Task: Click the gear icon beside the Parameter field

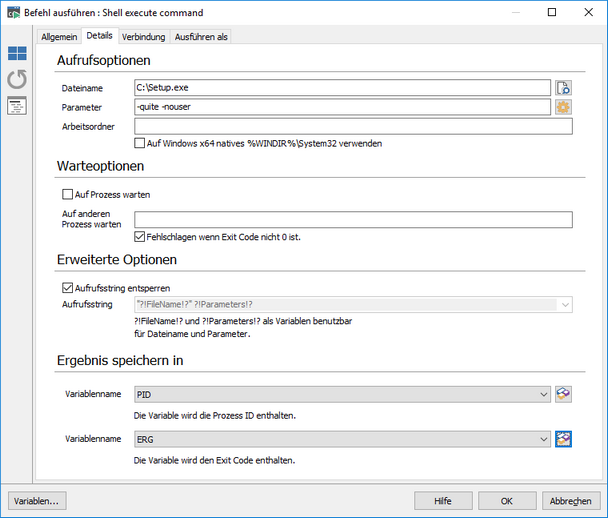Action: tap(563, 107)
